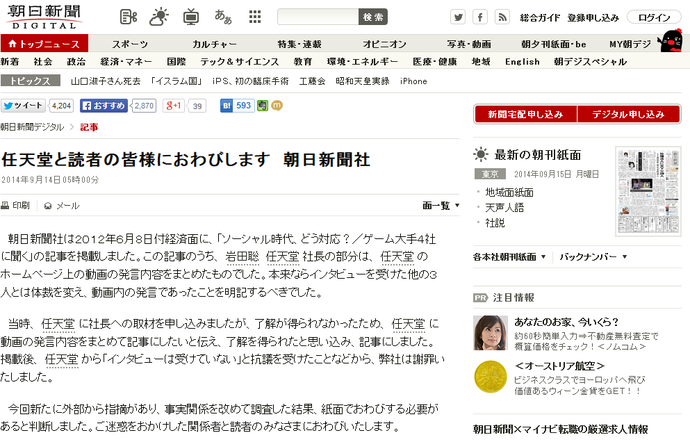The height and width of the screenshot is (442, 690).
Task: Open 登録申し込み link
Action: pyautogui.click(x=593, y=18)
